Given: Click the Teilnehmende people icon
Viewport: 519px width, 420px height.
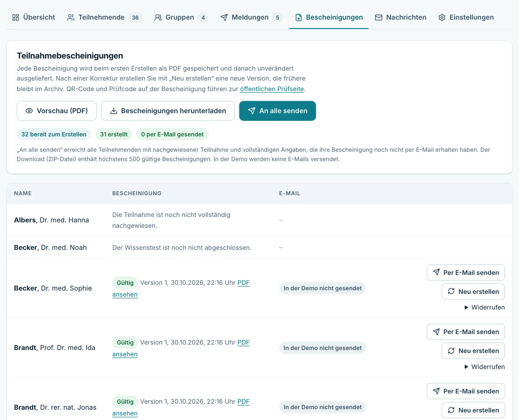Looking at the screenshot, I should point(71,17).
